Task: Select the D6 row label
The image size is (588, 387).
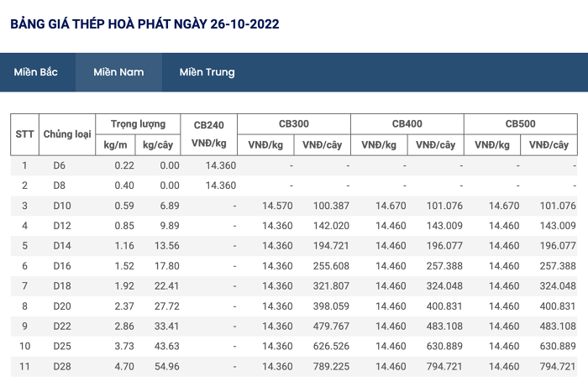Action: [x=60, y=165]
